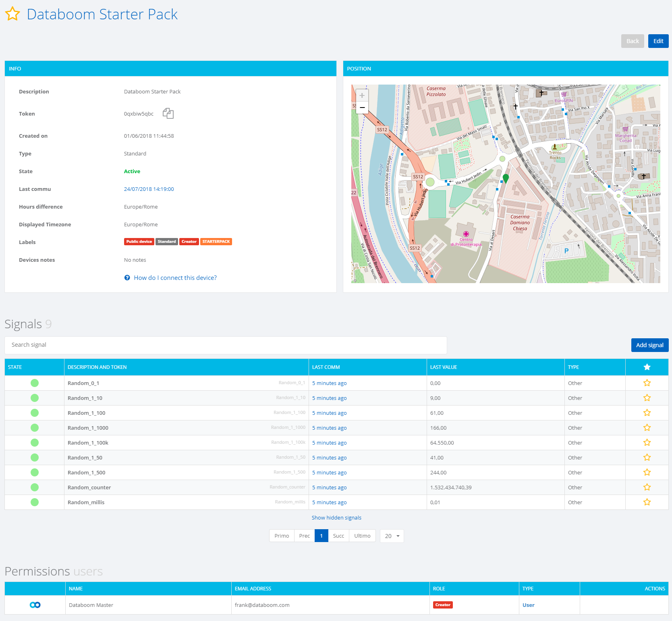Click the 0qxbiw5qbc token text
672x621 pixels.
point(139,114)
